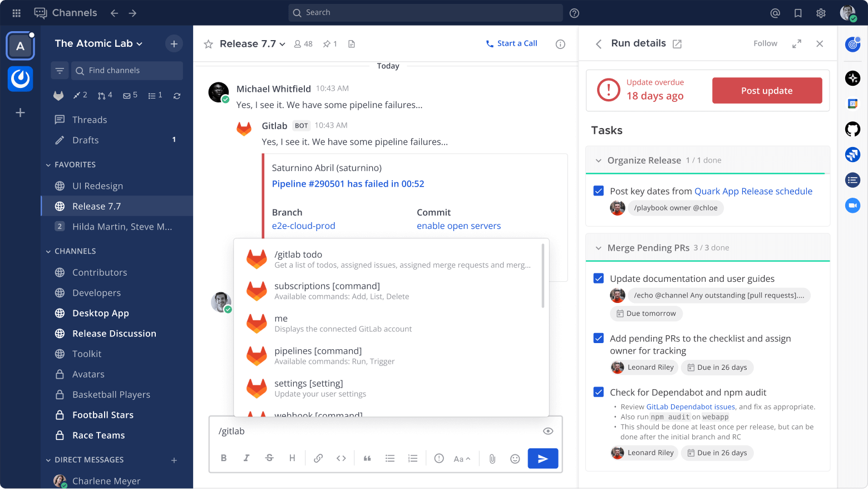Open Pipeline #290501 has failed link

(x=348, y=184)
